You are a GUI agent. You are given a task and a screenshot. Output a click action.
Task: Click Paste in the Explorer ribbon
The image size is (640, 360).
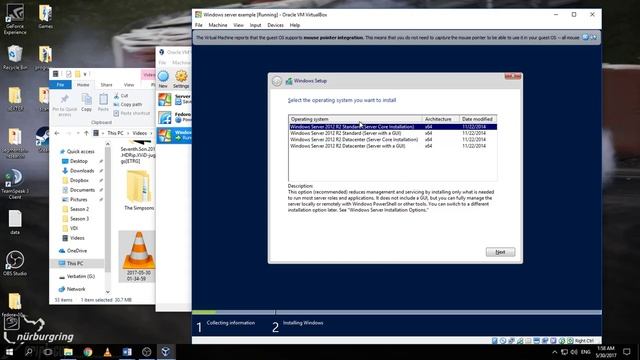click(103, 102)
